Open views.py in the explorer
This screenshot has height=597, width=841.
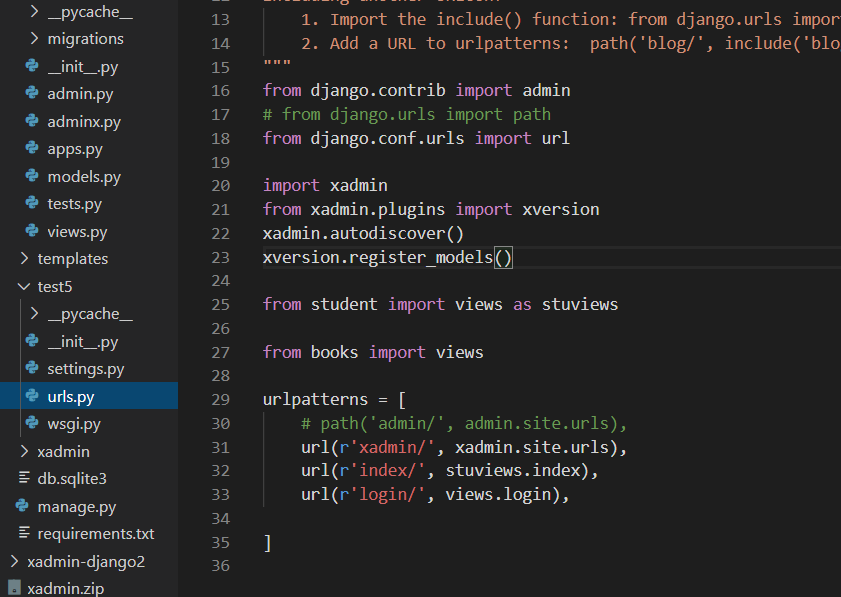click(78, 231)
